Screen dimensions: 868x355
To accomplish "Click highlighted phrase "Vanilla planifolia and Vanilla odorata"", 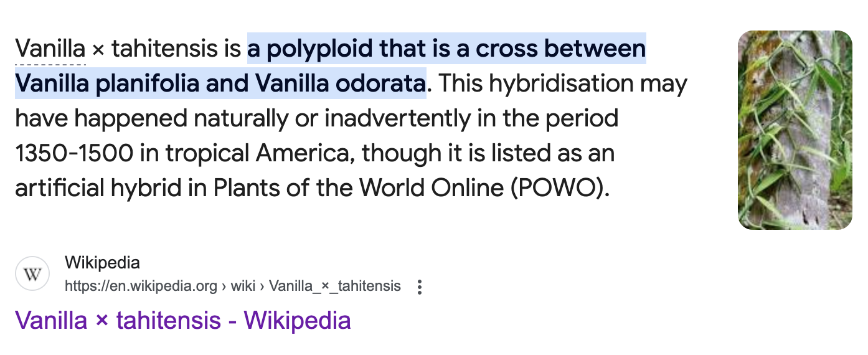I will pyautogui.click(x=220, y=83).
